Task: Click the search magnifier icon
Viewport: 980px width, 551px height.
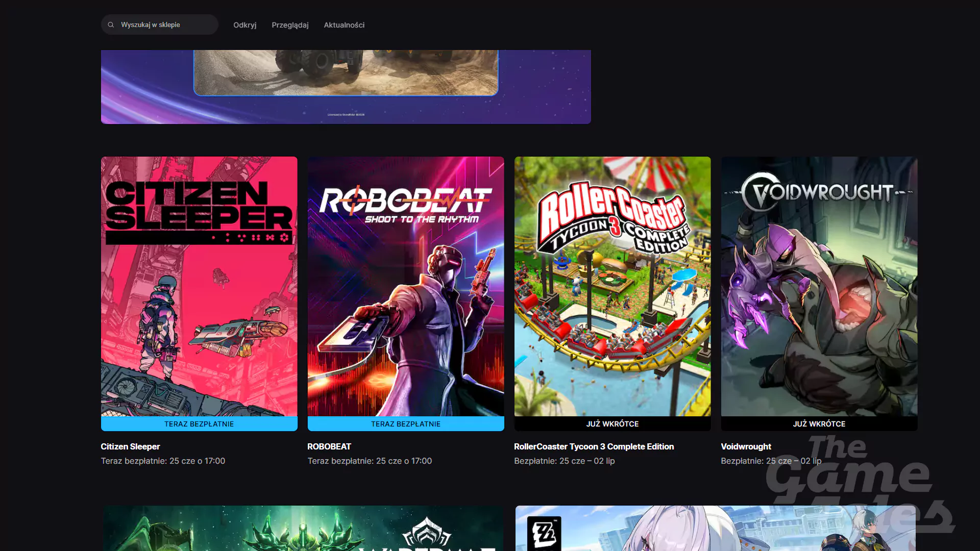Action: point(111,24)
